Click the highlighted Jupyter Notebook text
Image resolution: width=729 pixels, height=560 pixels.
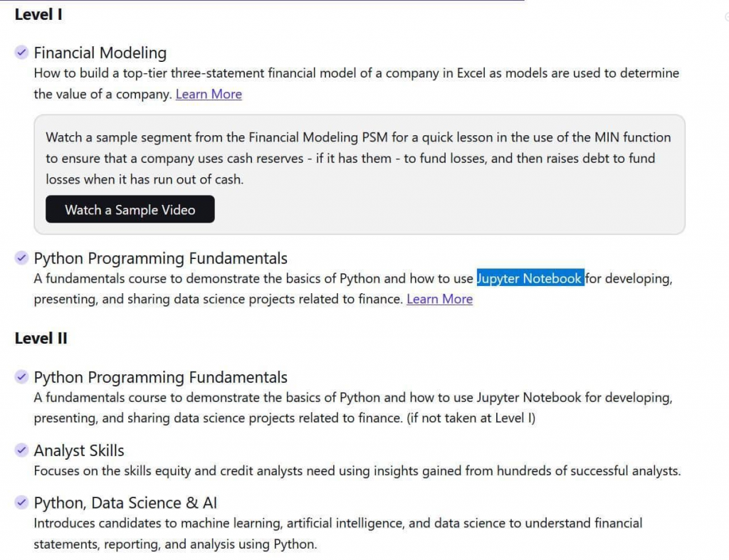coord(530,278)
